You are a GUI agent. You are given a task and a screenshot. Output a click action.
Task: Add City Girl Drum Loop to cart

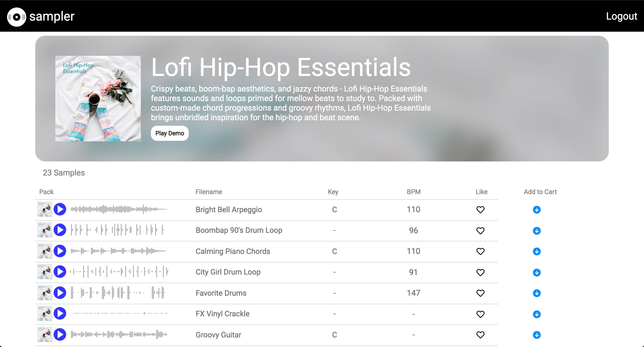coord(537,273)
